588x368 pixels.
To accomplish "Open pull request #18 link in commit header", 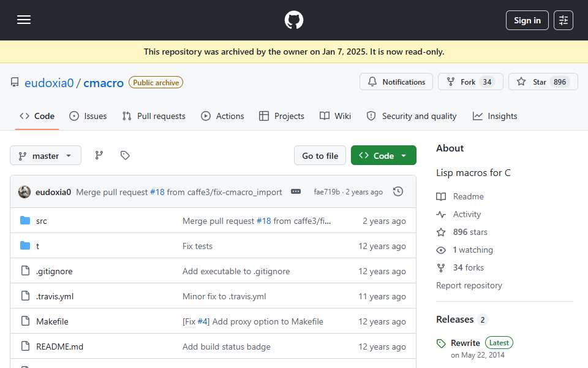I will point(157,192).
